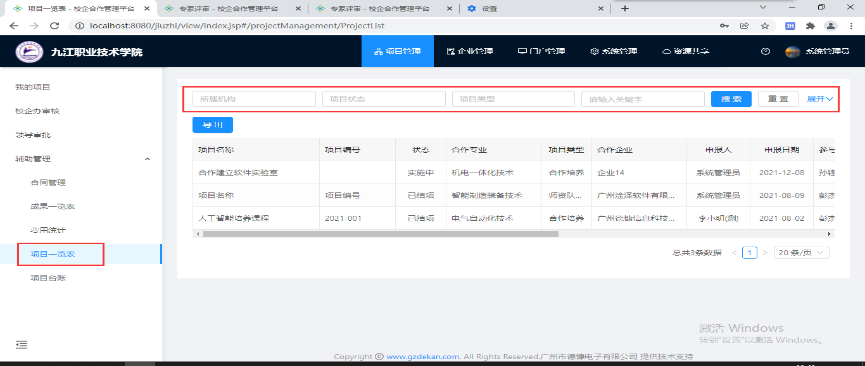This screenshot has width=865, height=366.
Task: Open the saved passwords key icon
Action: (x=724, y=25)
